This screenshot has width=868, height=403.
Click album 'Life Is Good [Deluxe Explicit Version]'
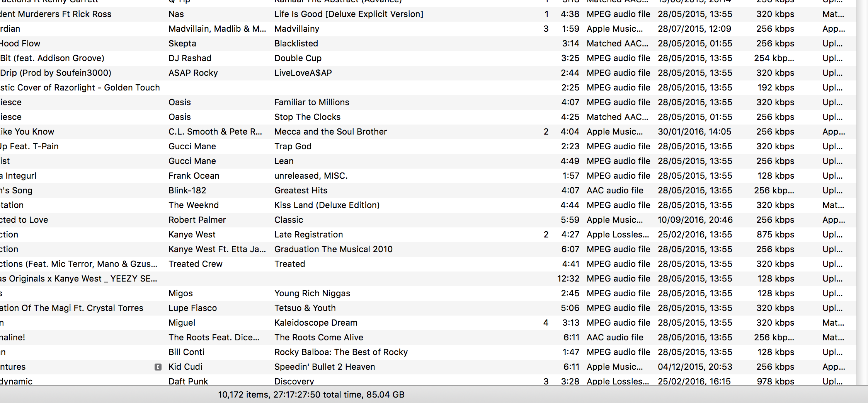coord(349,14)
